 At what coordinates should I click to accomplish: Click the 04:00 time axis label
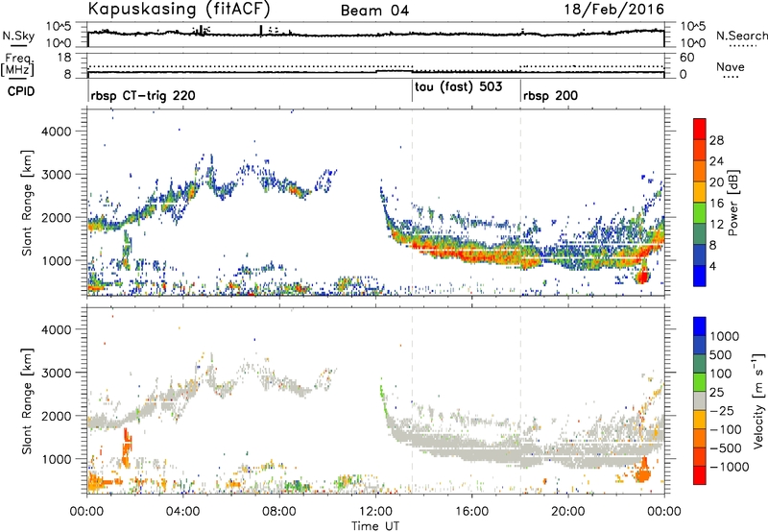tap(183, 512)
